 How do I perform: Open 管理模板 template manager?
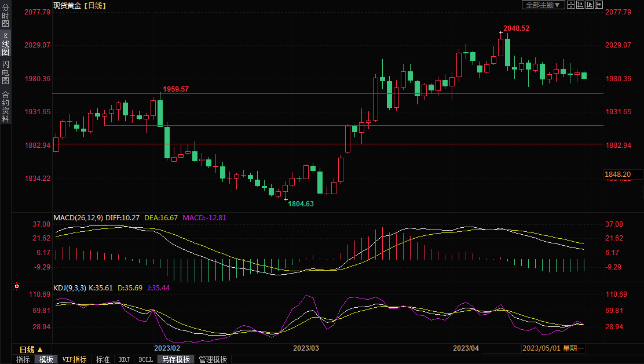click(x=213, y=359)
